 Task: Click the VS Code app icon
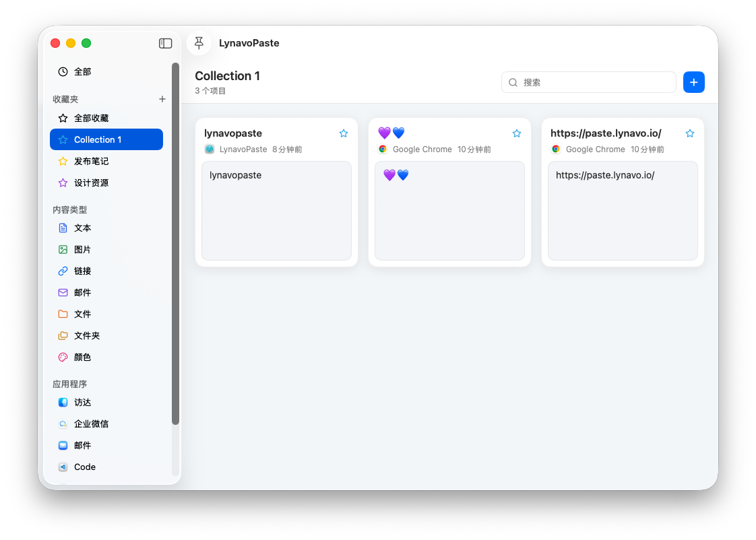[x=63, y=467]
